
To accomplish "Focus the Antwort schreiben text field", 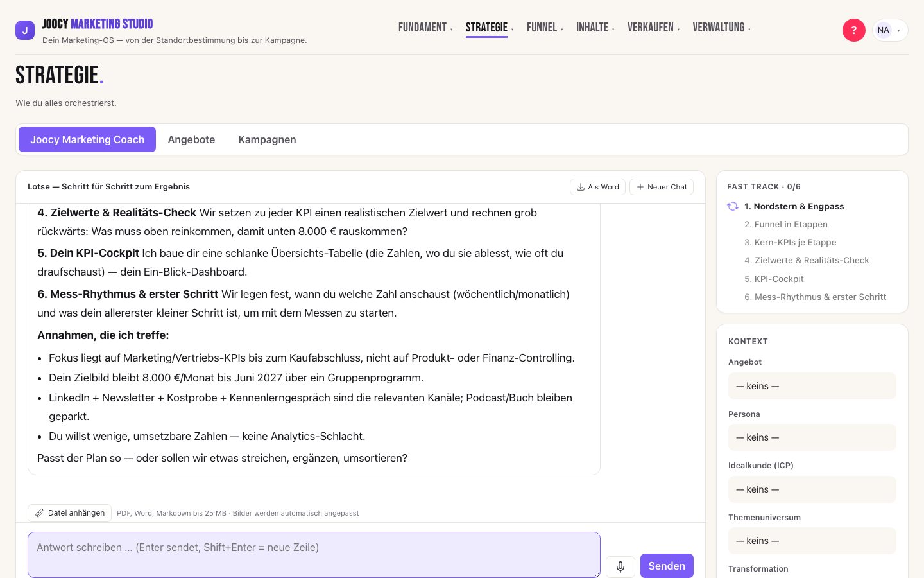I will [x=314, y=555].
